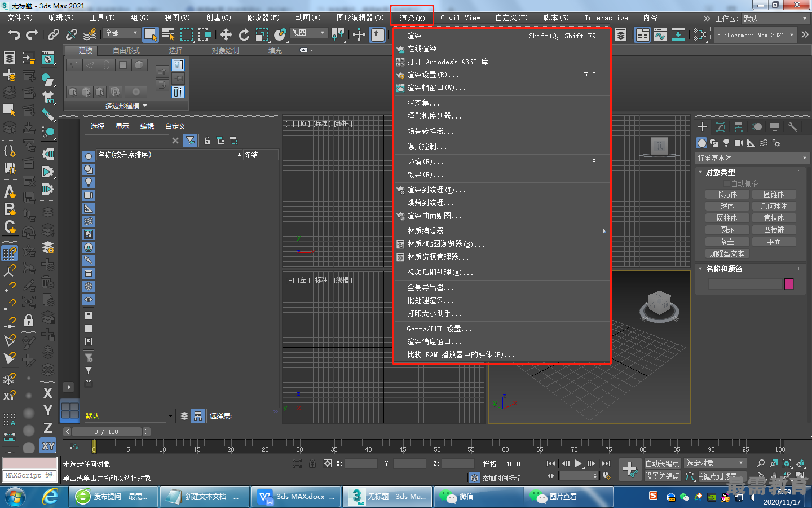Toggle the scene explorer filter funnel button
Image resolution: width=812 pixels, height=508 pixels.
pyautogui.click(x=191, y=141)
